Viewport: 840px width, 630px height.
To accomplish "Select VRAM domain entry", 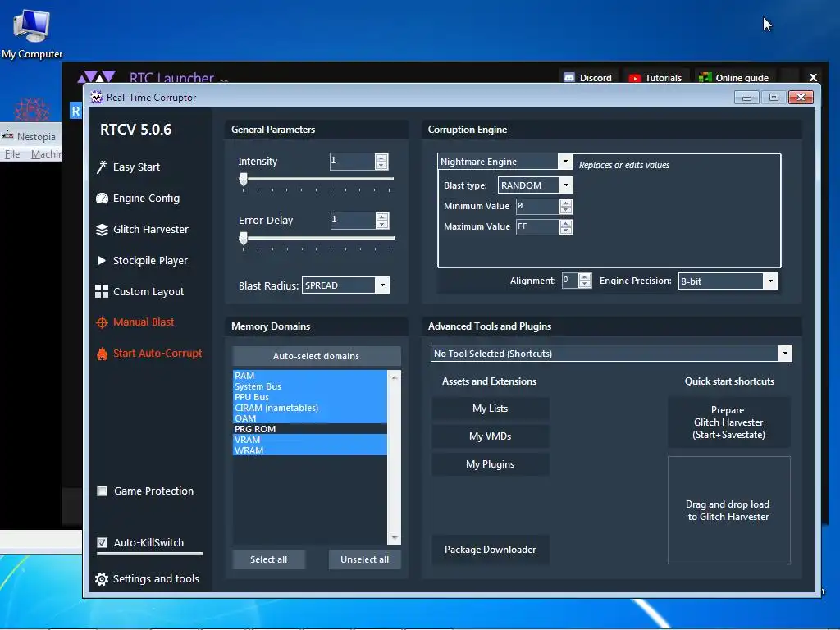I will [x=309, y=440].
